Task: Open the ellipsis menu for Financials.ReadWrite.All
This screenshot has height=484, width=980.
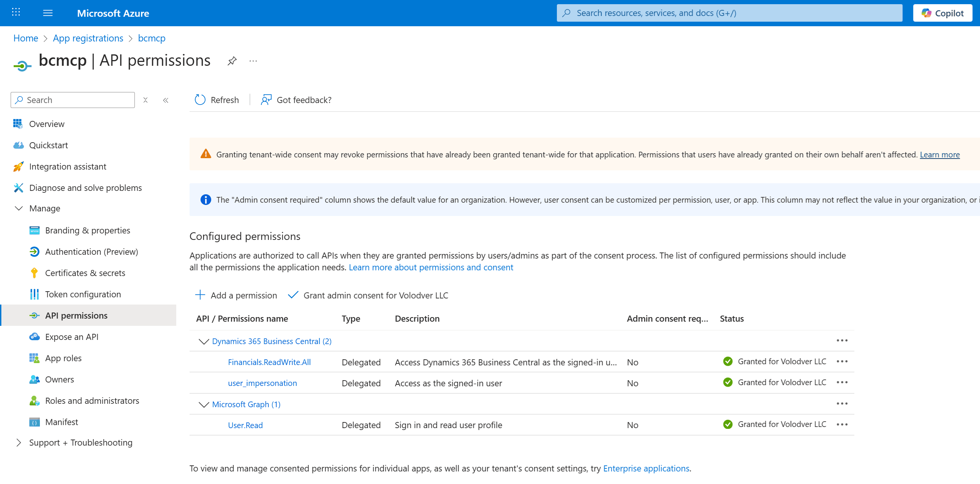Action: (x=842, y=362)
